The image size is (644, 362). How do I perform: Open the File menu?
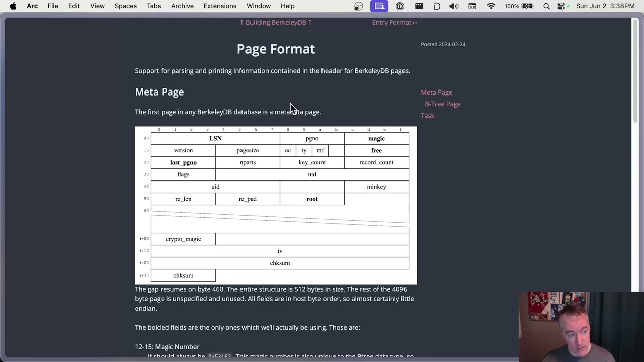click(x=53, y=6)
